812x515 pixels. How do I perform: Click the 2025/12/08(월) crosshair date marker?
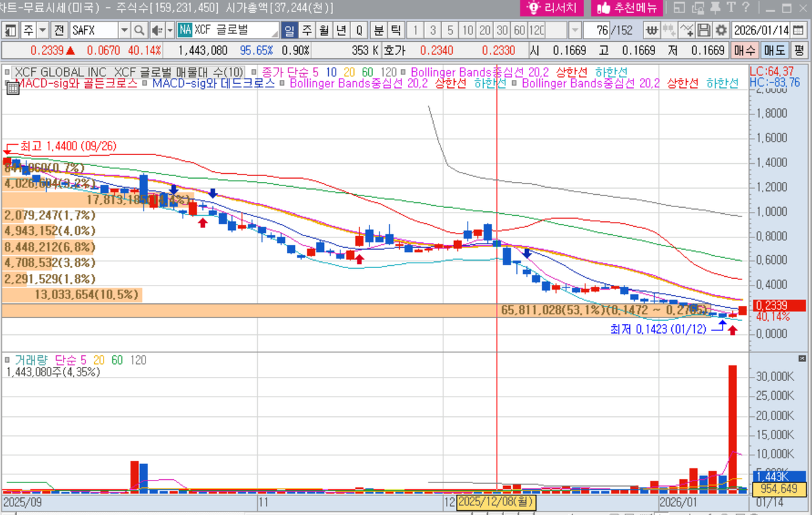[x=497, y=502]
